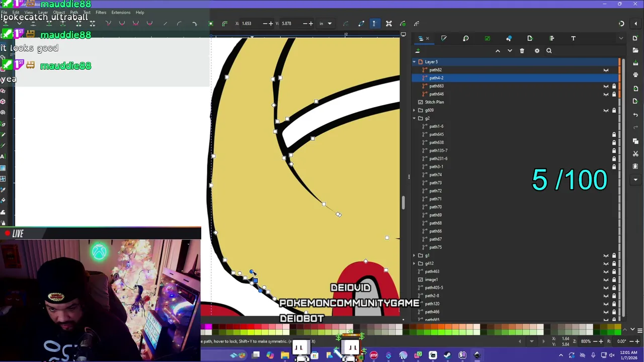Open Steam from the taskbar
This screenshot has height=362, width=644.
tap(447, 355)
